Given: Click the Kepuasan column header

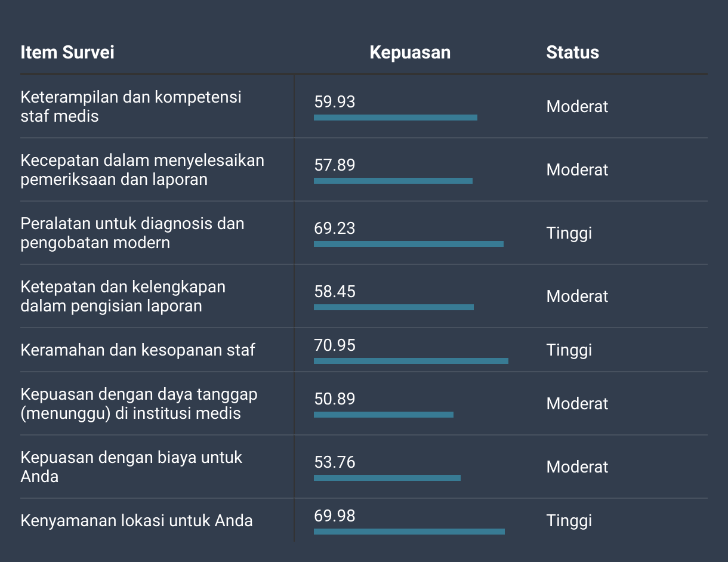Looking at the screenshot, I should point(410,53).
